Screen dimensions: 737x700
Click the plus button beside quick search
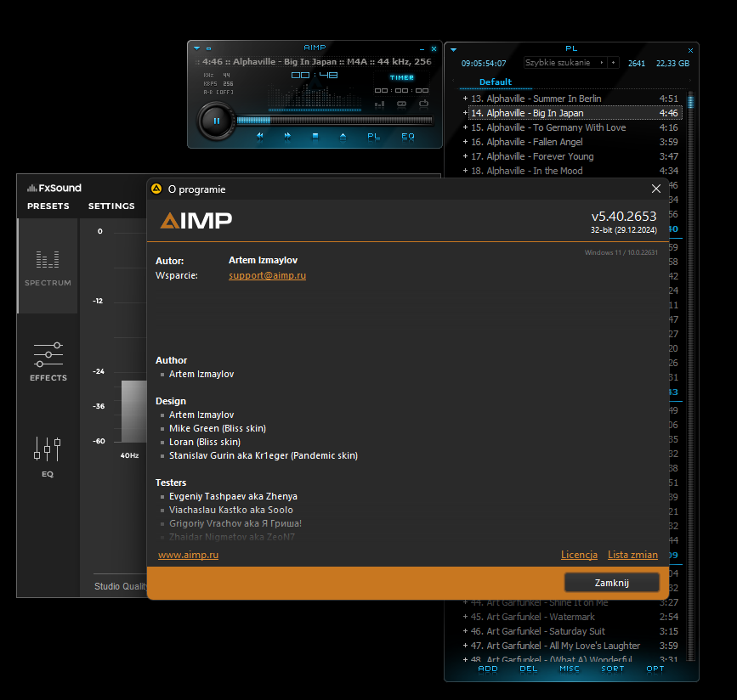[x=613, y=63]
